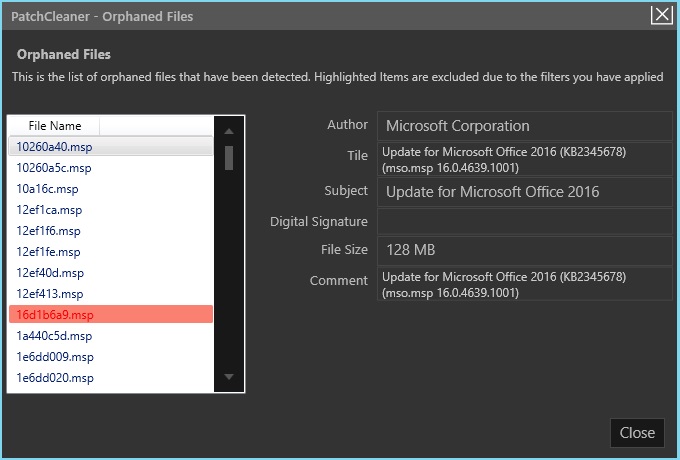The image size is (680, 460).
Task: Click the File Size field showing 128 MB
Action: click(x=524, y=250)
